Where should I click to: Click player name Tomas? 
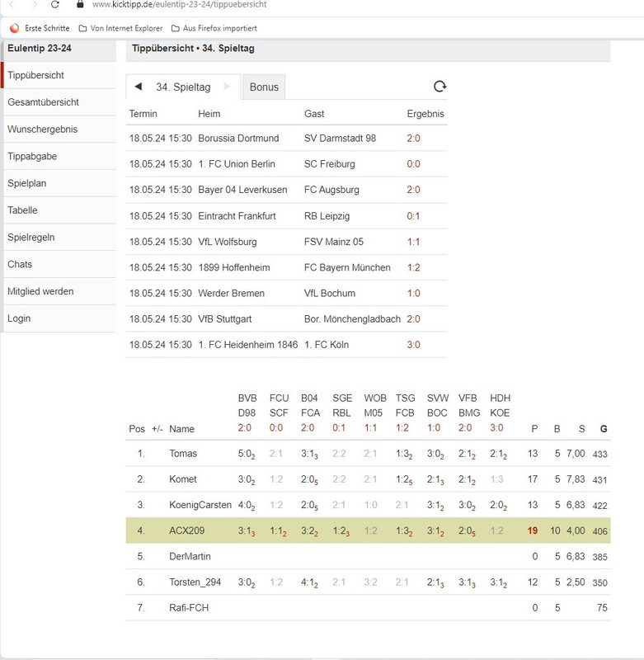tap(183, 453)
